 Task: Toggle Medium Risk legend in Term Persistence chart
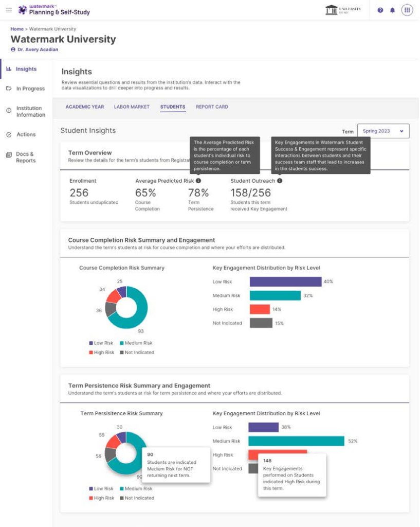(x=136, y=489)
